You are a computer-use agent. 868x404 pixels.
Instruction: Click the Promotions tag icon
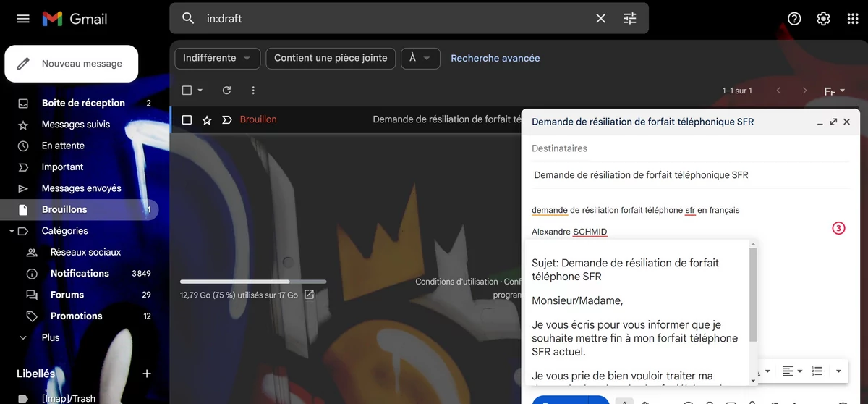[x=32, y=316]
